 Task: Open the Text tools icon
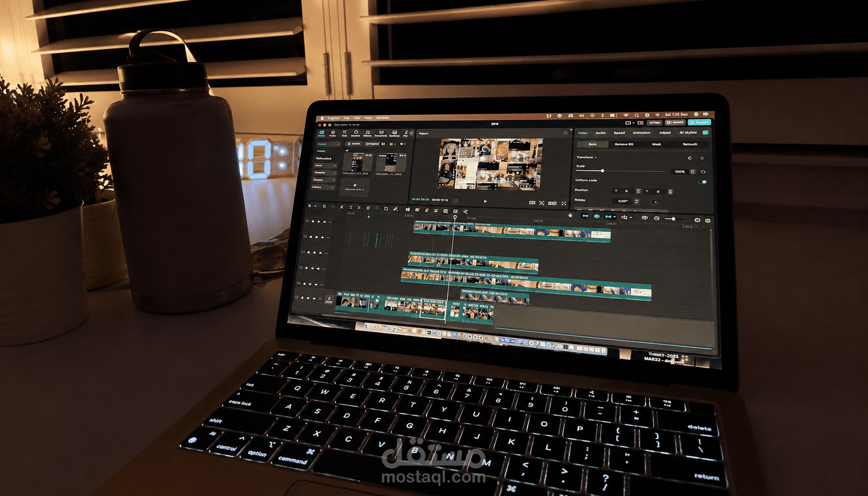tap(344, 133)
